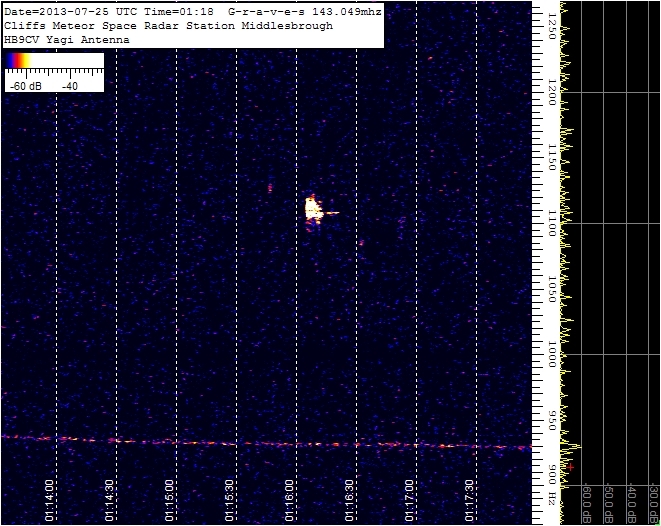Select the 01:15:00 time marker label
This screenshot has width=661, height=526.
click(x=169, y=500)
